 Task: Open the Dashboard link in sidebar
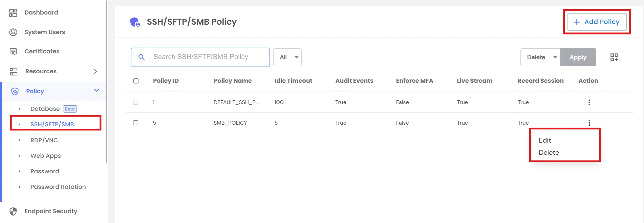(x=41, y=13)
